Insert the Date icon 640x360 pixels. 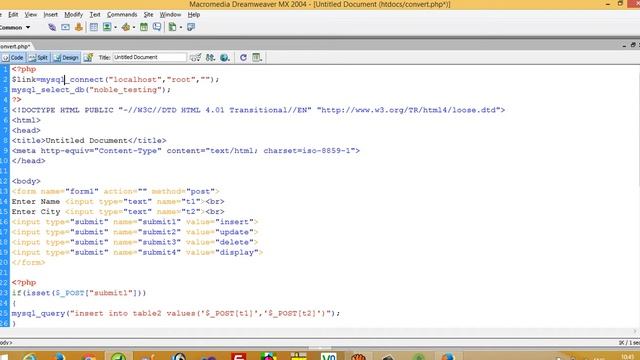tap(144, 27)
